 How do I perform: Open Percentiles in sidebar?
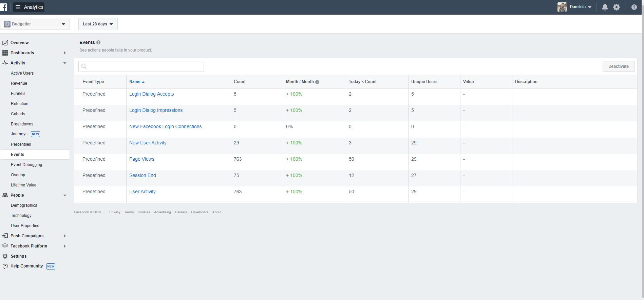pos(21,144)
